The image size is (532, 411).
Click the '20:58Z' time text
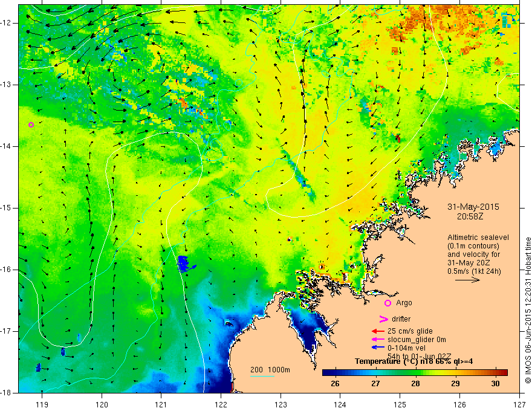tap(470, 216)
